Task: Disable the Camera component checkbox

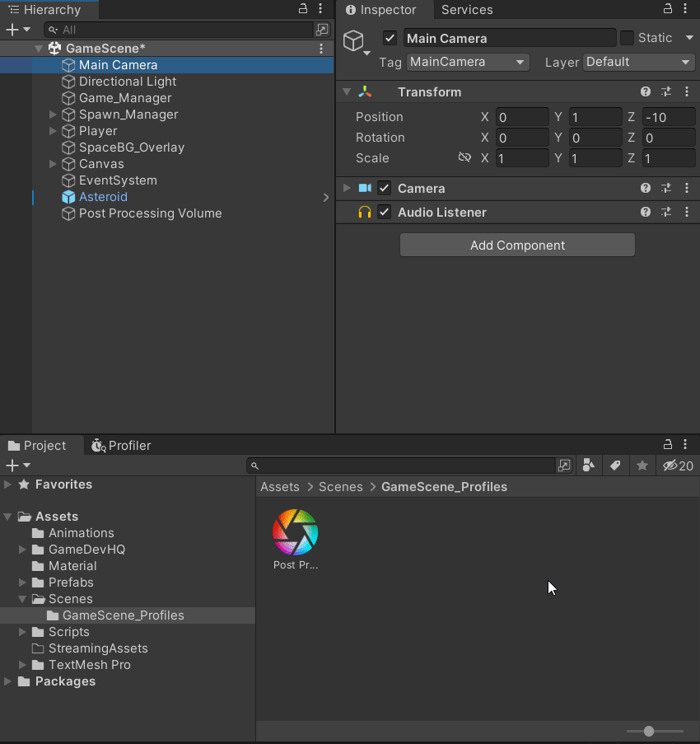Action: pos(384,189)
